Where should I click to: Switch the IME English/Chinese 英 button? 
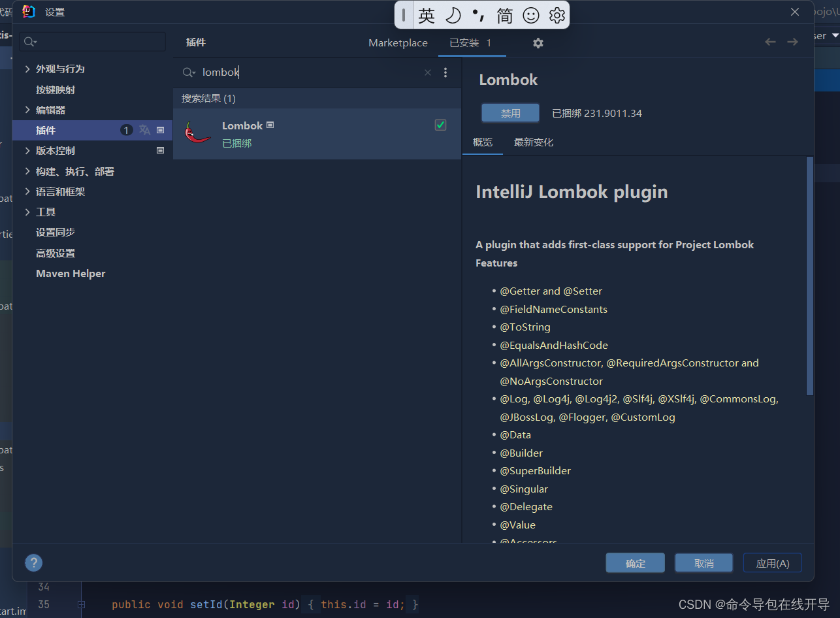pyautogui.click(x=427, y=16)
